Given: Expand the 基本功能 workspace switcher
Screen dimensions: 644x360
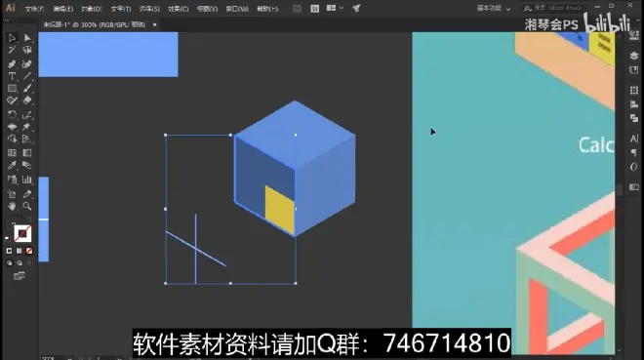Looking at the screenshot, I should [x=494, y=8].
